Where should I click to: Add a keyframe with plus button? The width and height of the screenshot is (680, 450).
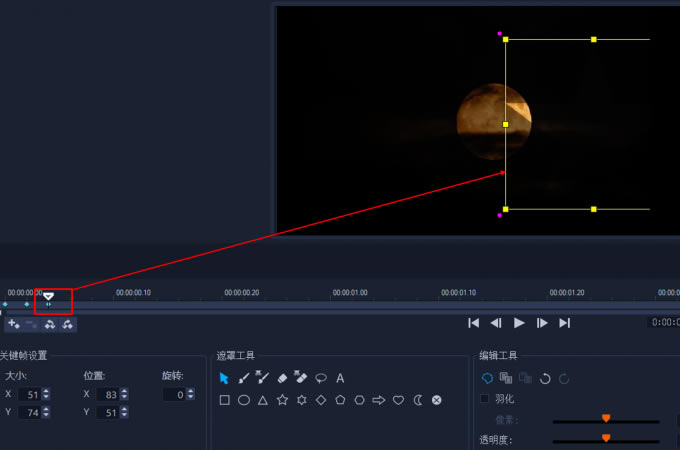tap(13, 324)
